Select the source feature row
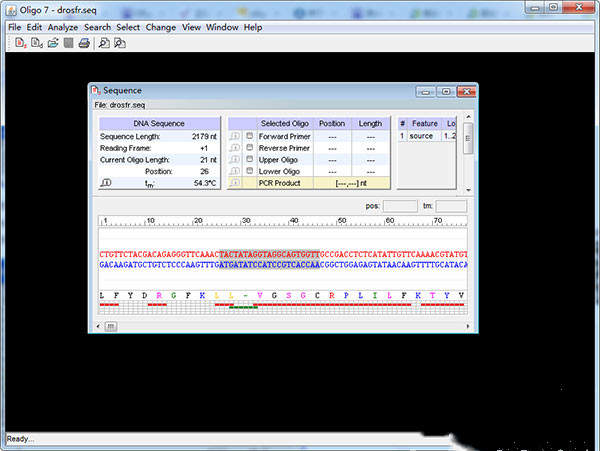 pos(422,136)
